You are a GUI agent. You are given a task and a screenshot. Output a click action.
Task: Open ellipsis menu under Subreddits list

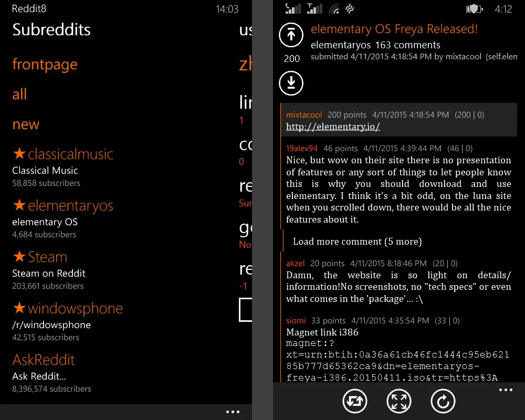coord(233,412)
